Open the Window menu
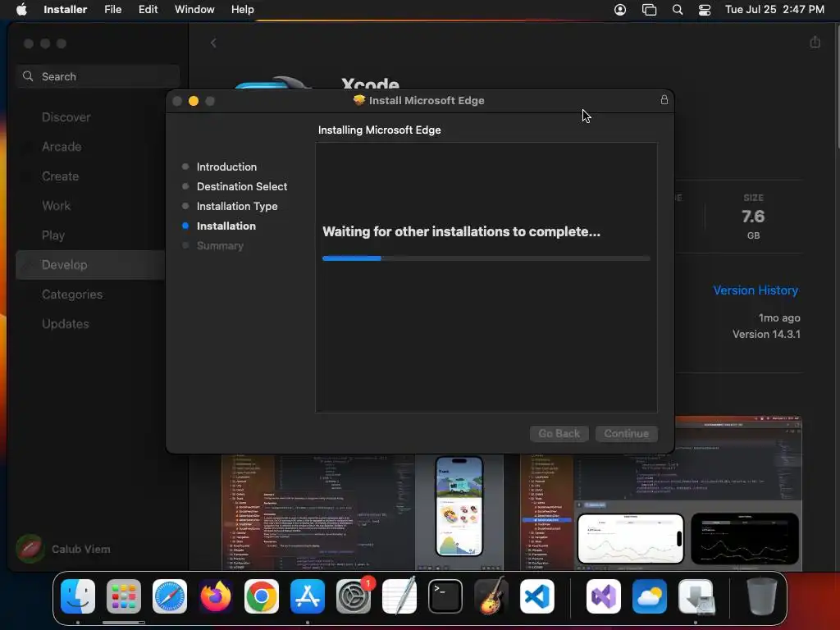 (194, 9)
